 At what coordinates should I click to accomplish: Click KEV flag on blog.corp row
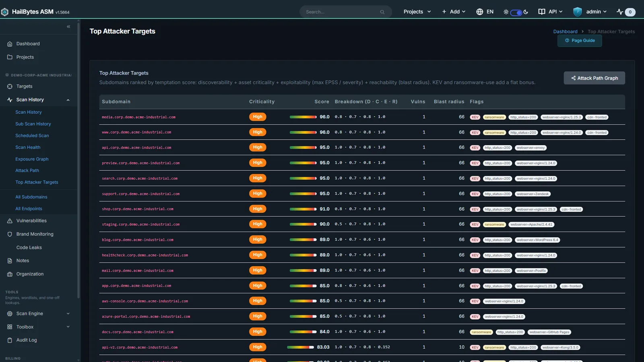(x=475, y=240)
